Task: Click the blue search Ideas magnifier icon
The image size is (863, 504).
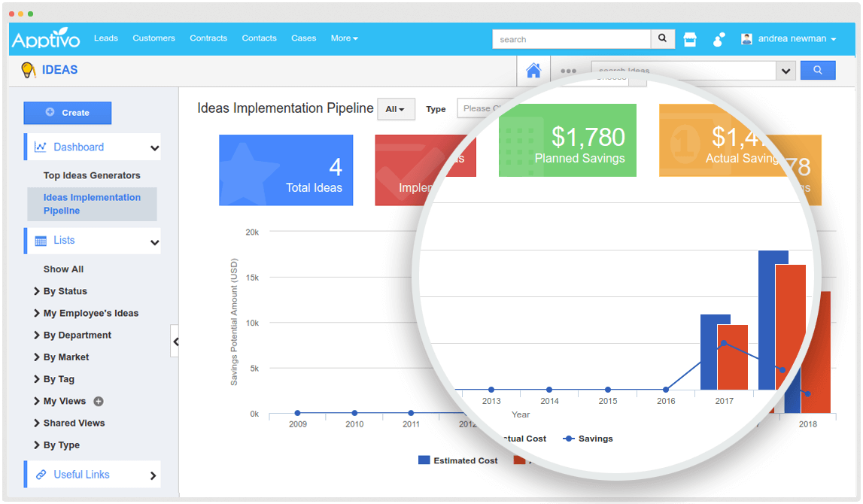Action: [818, 70]
